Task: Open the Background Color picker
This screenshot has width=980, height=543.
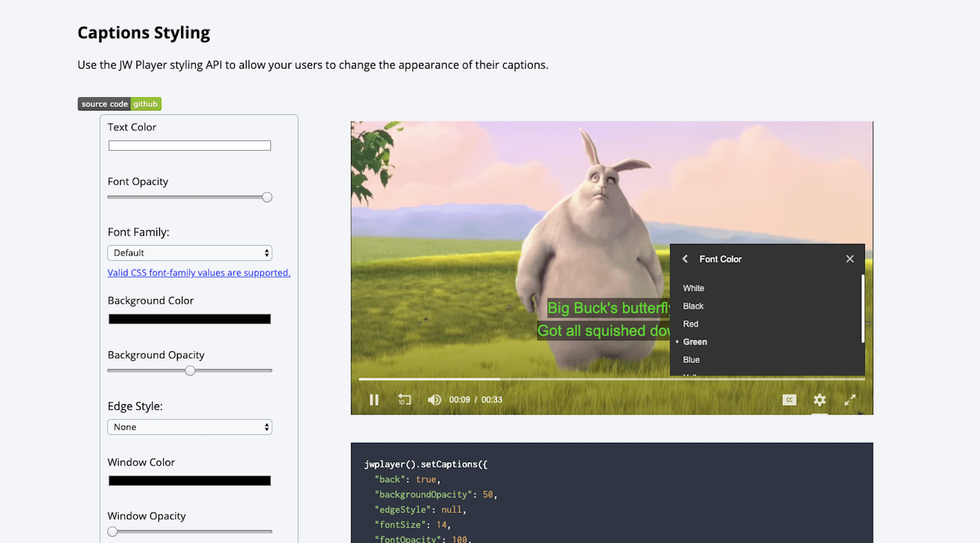Action: point(190,319)
